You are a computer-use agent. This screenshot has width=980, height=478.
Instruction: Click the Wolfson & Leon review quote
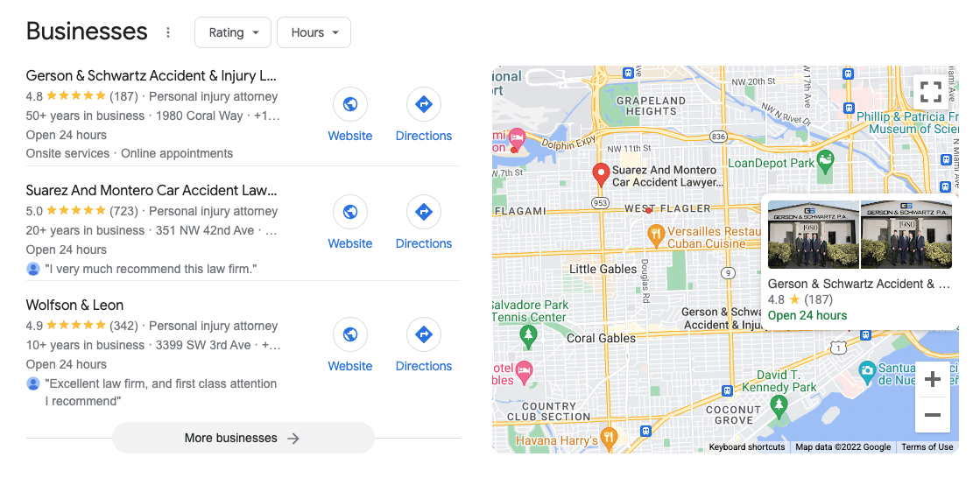tap(160, 392)
